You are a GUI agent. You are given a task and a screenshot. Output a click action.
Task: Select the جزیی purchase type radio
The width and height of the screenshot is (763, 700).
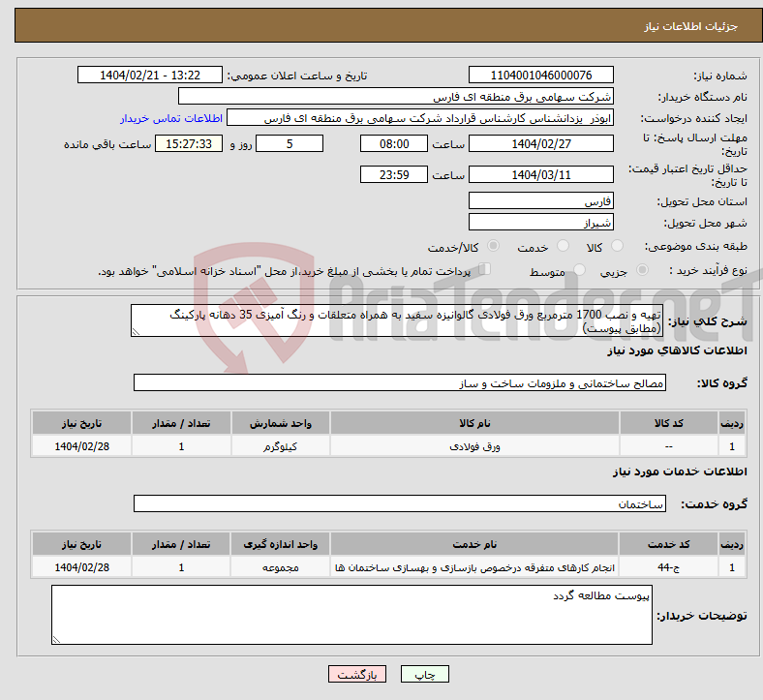click(642, 270)
